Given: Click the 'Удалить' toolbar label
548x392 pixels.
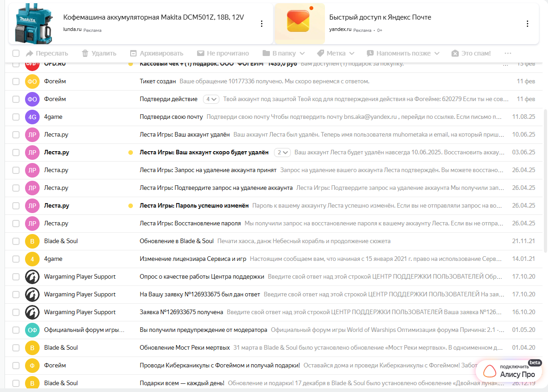Looking at the screenshot, I should tap(104, 53).
